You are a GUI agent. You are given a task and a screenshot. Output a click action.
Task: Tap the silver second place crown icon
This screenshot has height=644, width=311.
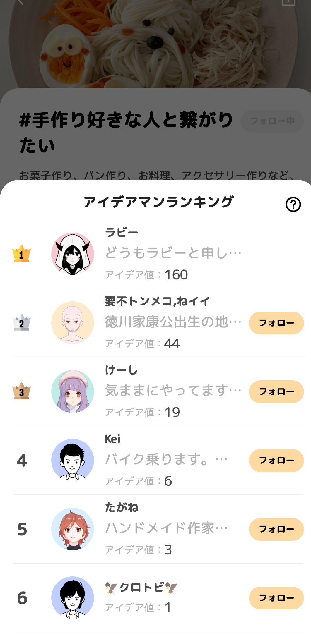pyautogui.click(x=21, y=322)
